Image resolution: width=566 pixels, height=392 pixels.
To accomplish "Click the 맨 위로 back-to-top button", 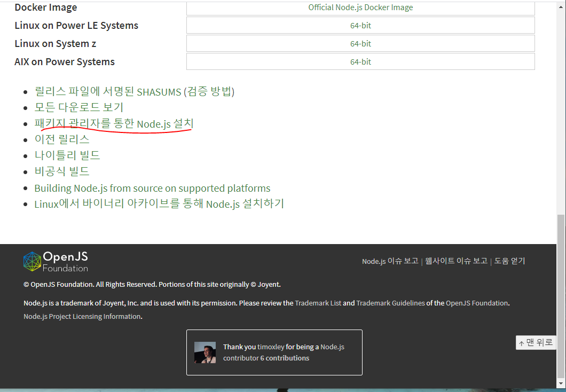I will [536, 342].
